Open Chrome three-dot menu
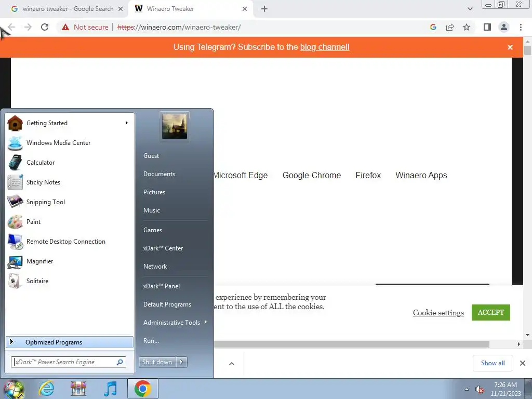This screenshot has width=532, height=399. point(521,27)
